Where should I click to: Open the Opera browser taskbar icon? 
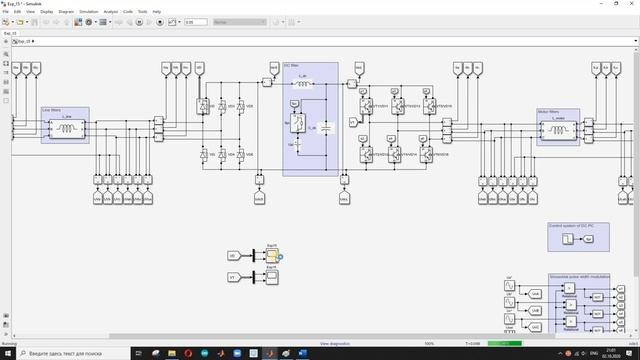[x=188, y=353]
